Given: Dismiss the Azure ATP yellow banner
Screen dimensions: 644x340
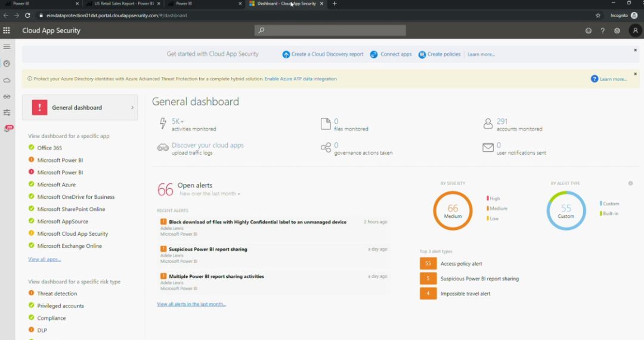Looking at the screenshot, I should [x=636, y=74].
